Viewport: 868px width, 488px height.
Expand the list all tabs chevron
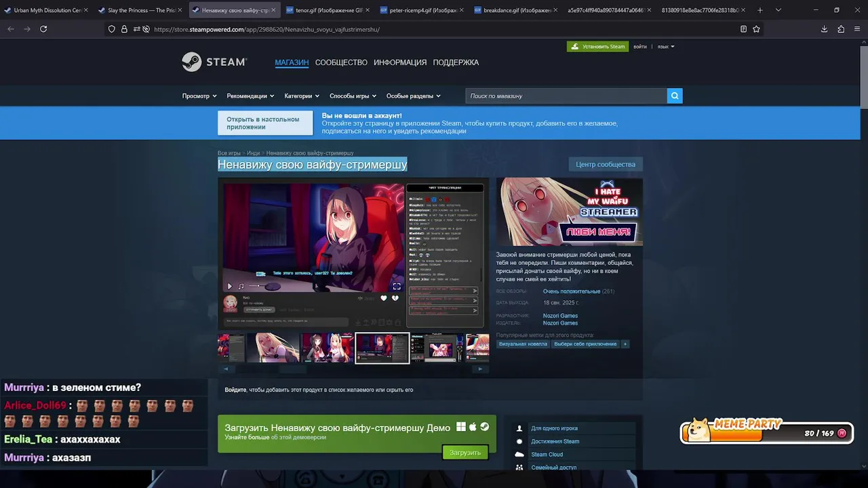778,10
